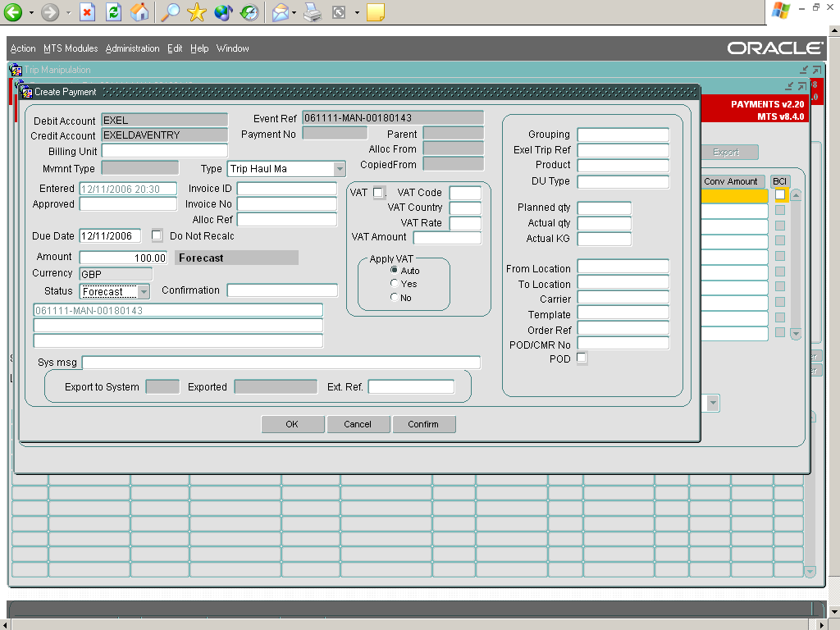Click the BCI column header

780,181
